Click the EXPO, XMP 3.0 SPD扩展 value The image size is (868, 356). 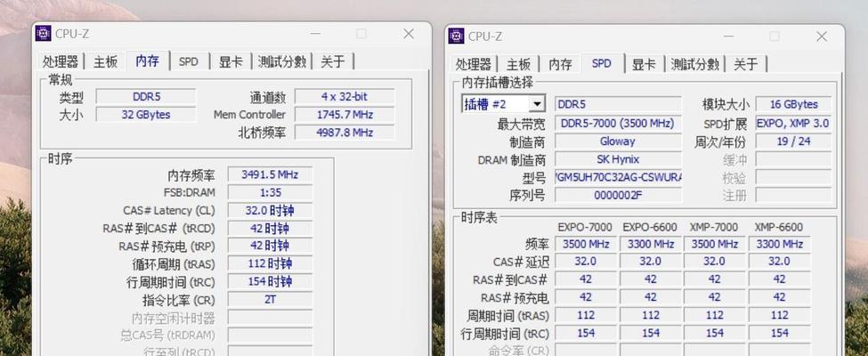click(793, 123)
